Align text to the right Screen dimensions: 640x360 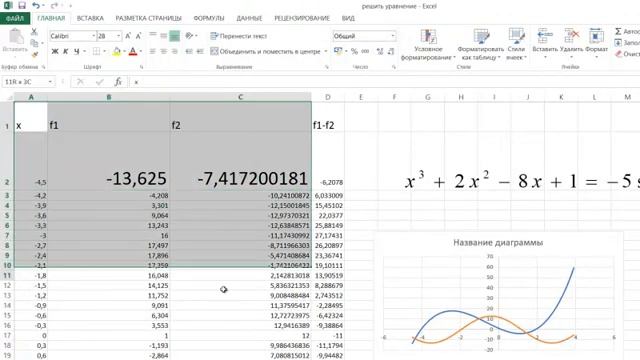(174, 51)
